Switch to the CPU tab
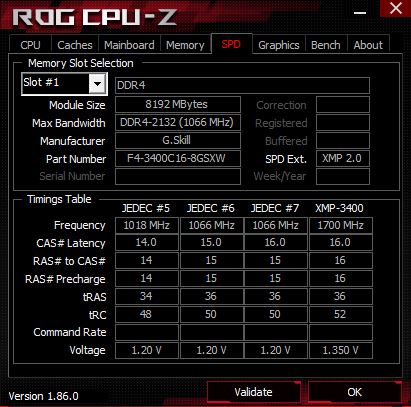This screenshot has width=411, height=407. [30, 45]
